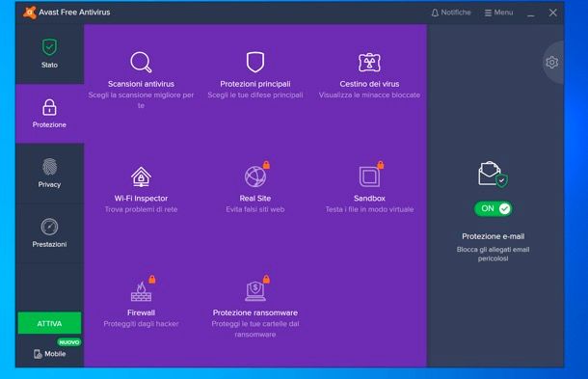Close the Avast window

[552, 13]
